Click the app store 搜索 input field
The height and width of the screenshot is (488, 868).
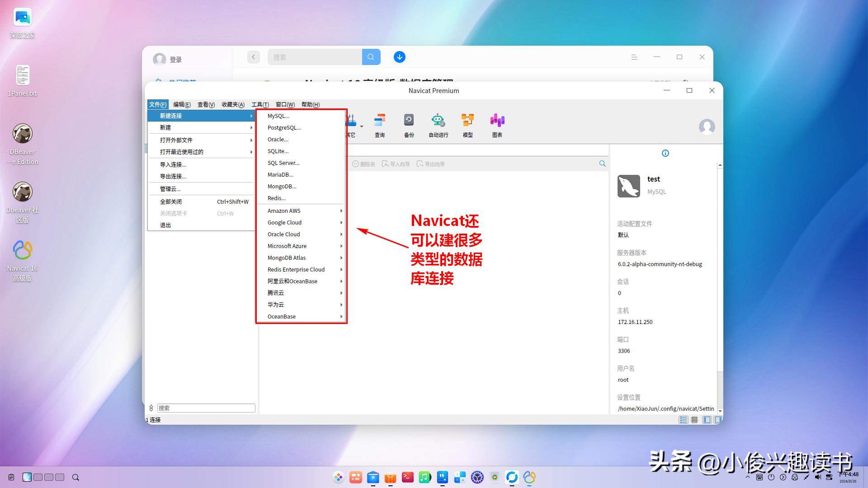click(315, 57)
